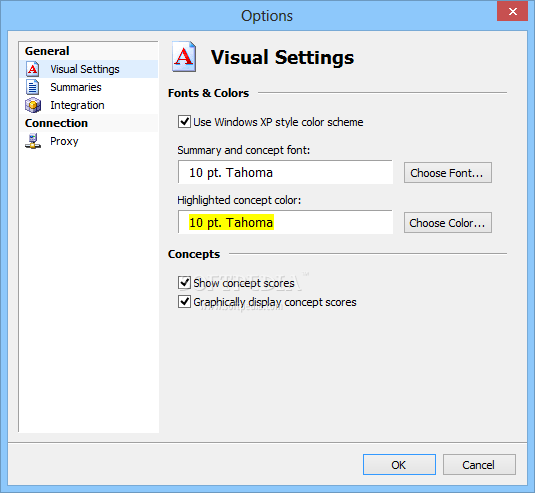Click the Summary and concept font field

[285, 173]
